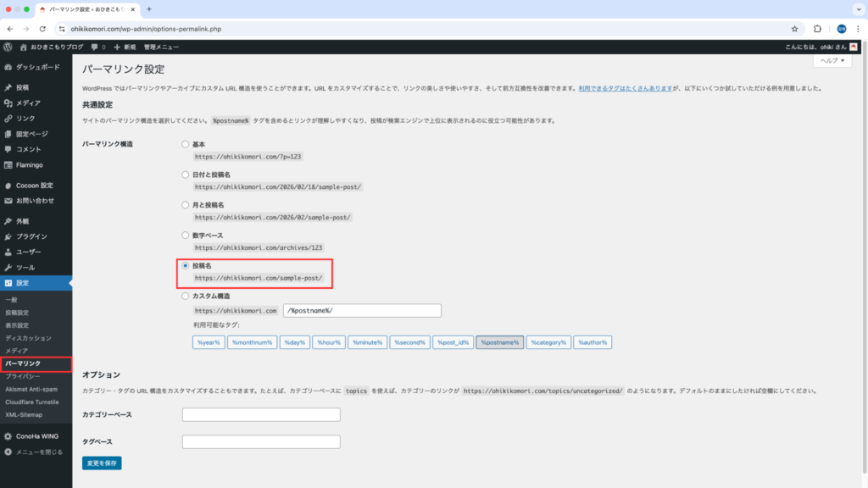
Task: Click the dashboard icon in sidebar
Action: click(8, 66)
